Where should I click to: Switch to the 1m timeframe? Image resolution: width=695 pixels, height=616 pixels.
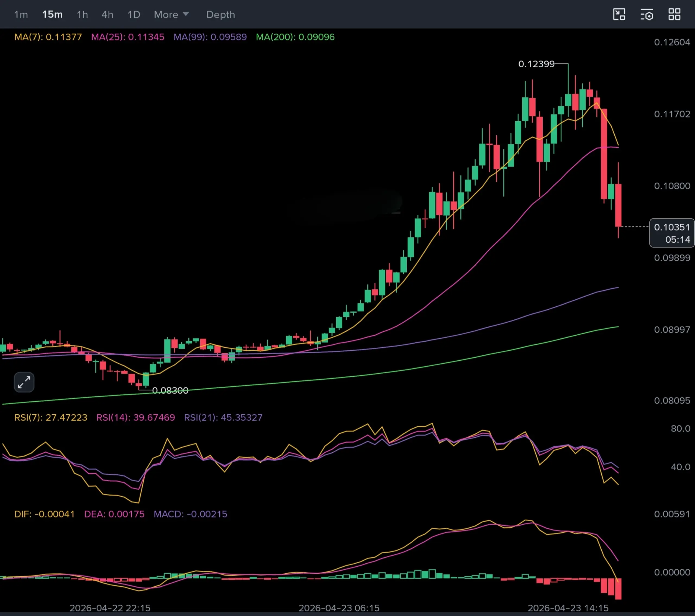pos(21,15)
